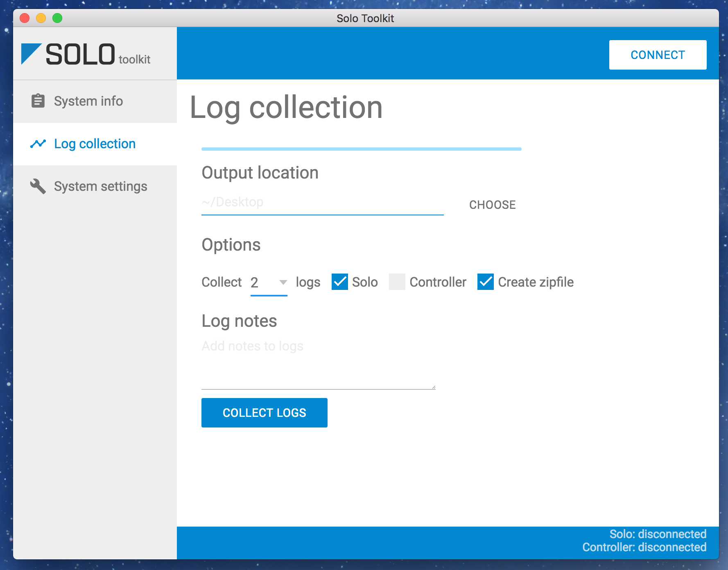Click the Controller: disconnected status text

point(644,547)
